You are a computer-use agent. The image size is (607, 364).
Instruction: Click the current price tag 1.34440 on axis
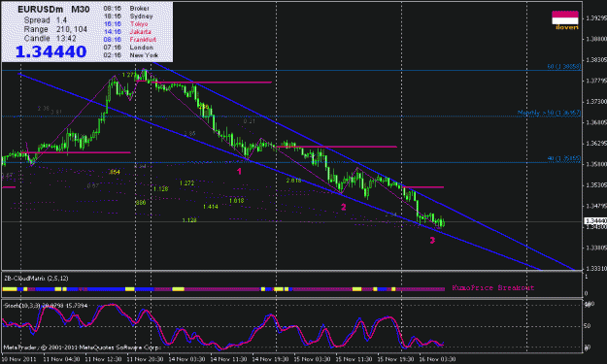coord(595,221)
